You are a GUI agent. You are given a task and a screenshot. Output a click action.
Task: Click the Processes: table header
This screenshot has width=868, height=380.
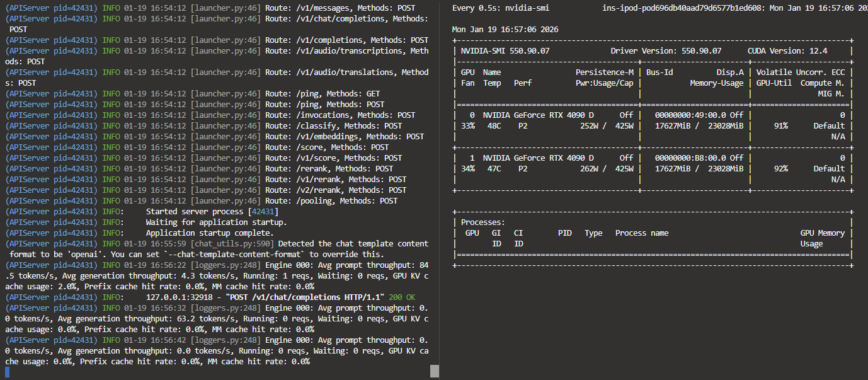[483, 222]
